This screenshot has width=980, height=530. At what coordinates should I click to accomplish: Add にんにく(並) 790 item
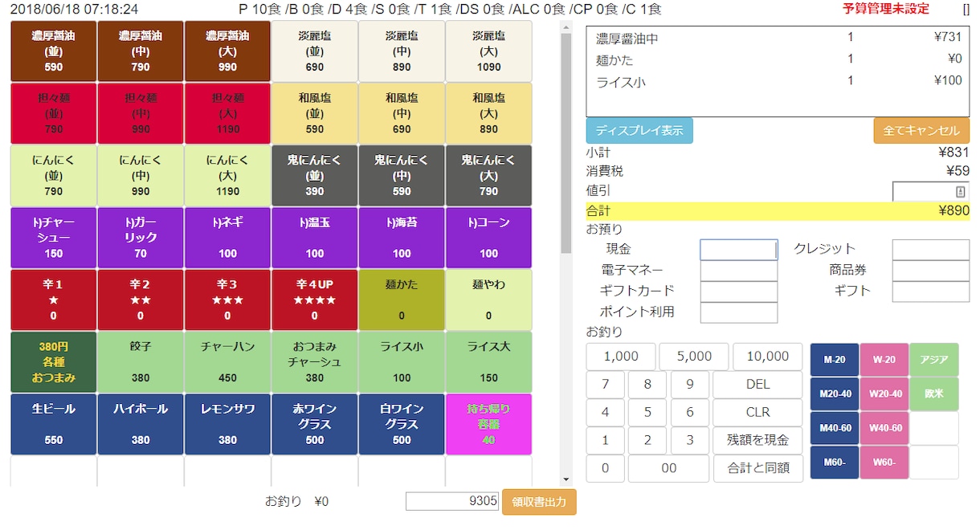pos(54,175)
